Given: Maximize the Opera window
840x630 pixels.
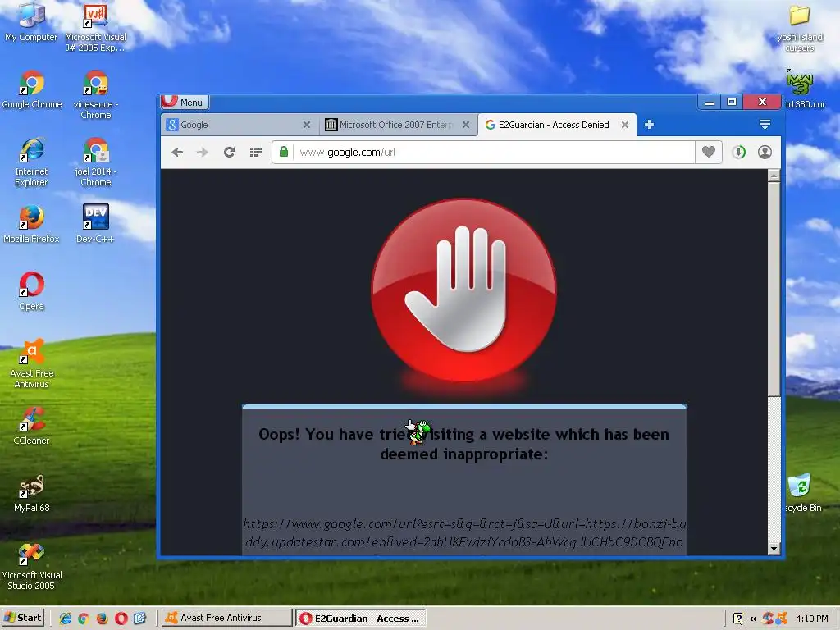Looking at the screenshot, I should (731, 102).
